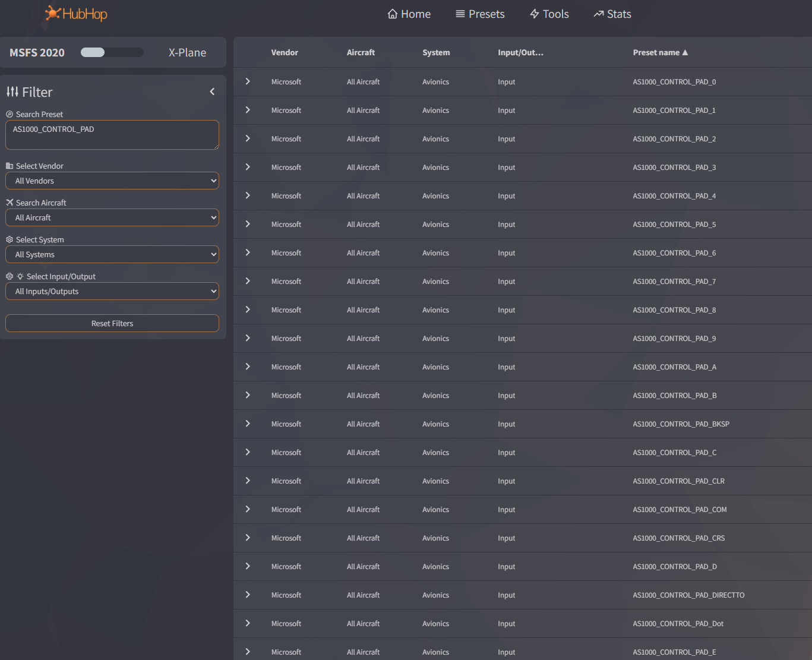Select preset name AS1000_CONTROL_PAD_0
The image size is (812, 660).
point(674,82)
